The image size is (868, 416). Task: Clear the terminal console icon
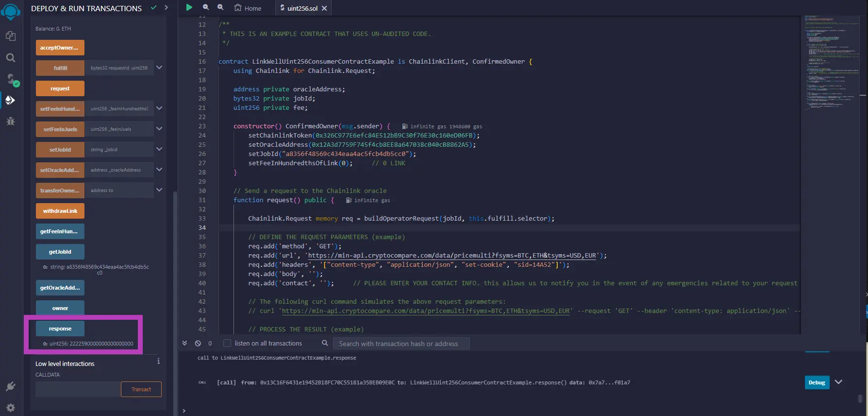click(x=198, y=343)
